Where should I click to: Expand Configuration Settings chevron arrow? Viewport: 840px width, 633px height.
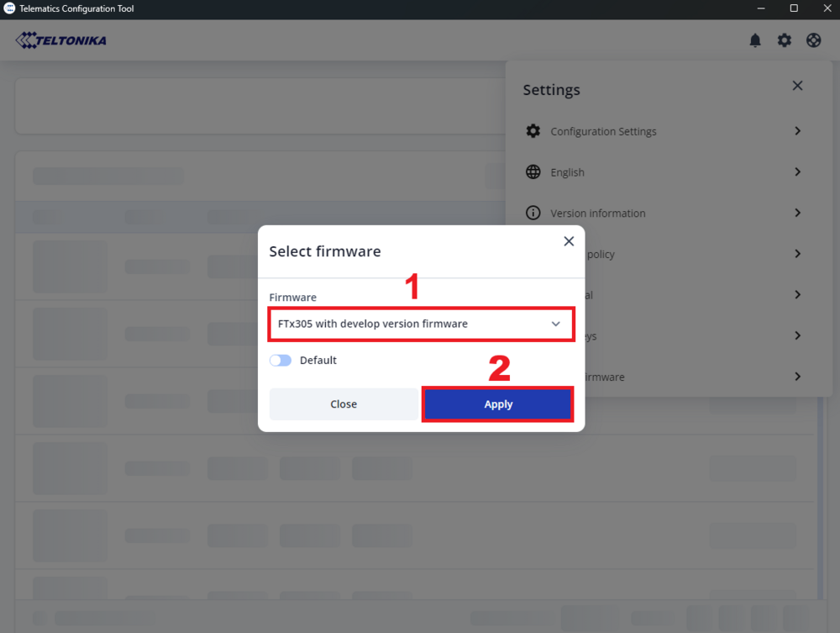pyautogui.click(x=797, y=131)
